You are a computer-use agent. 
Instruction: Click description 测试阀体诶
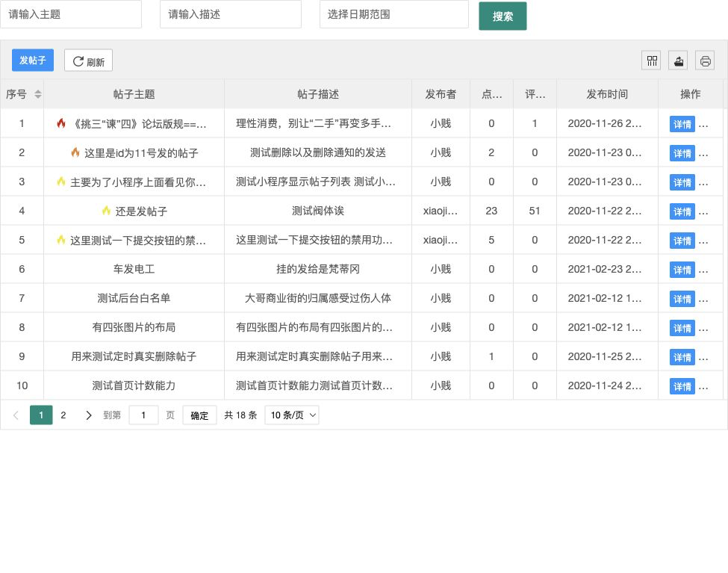318,211
